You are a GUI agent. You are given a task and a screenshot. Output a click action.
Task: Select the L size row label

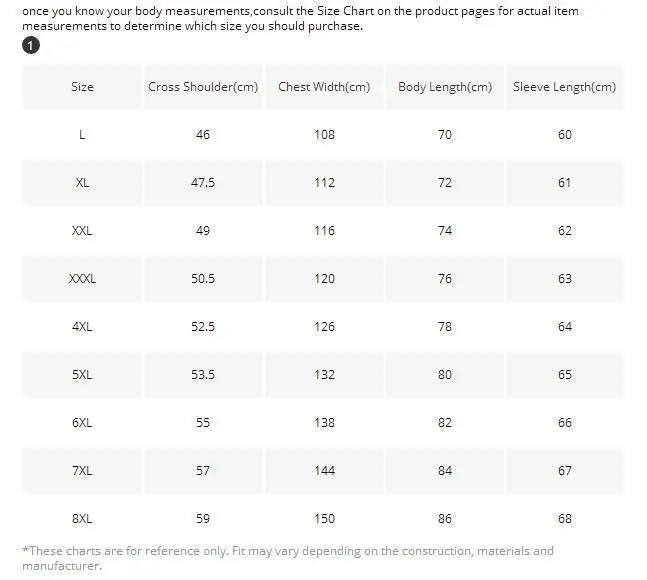click(82, 135)
